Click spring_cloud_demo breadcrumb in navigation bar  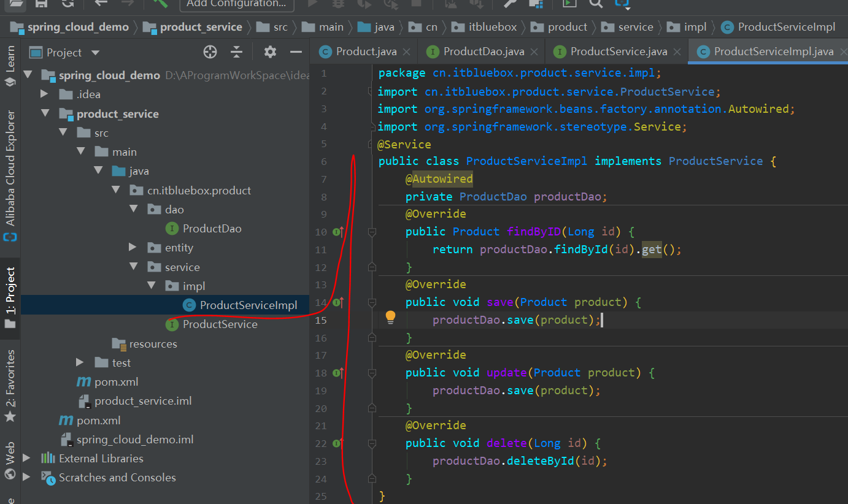point(70,27)
